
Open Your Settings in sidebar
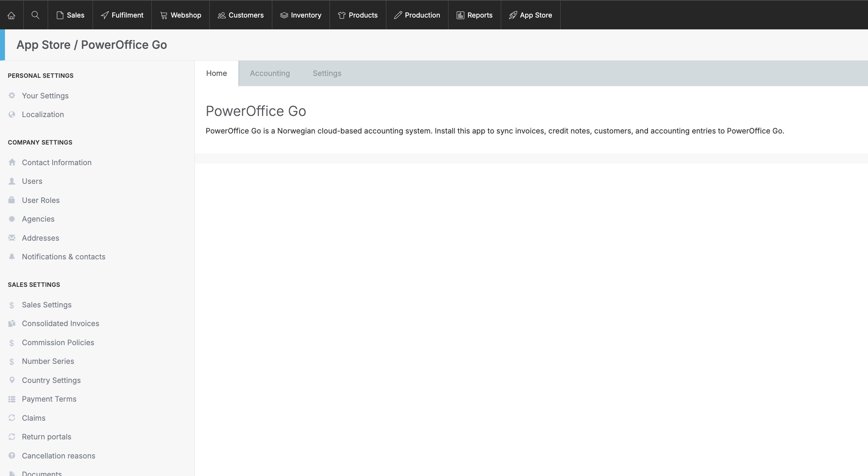(x=45, y=96)
